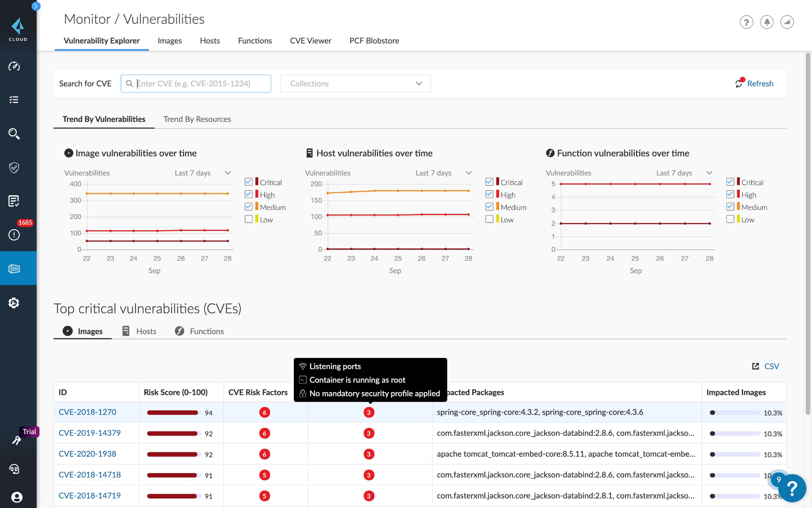Open the floating help chat bubble
Screen dimensions: 812x508
pos(792,489)
